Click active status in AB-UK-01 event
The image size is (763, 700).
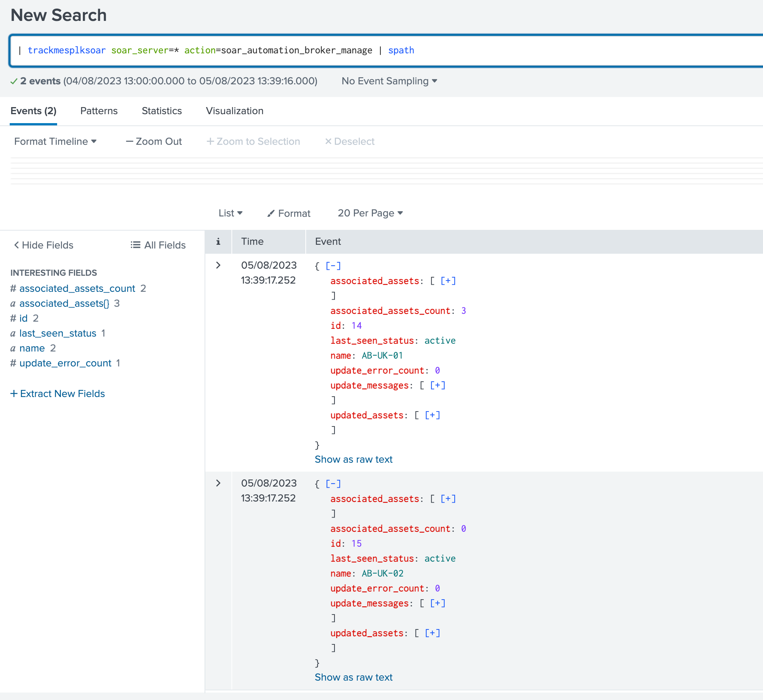440,341
